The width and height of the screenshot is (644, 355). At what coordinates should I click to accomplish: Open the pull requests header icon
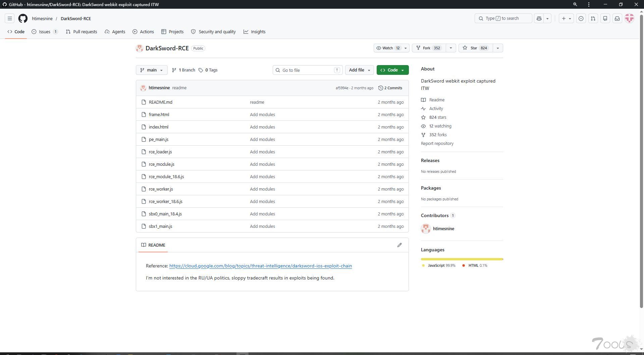click(593, 18)
